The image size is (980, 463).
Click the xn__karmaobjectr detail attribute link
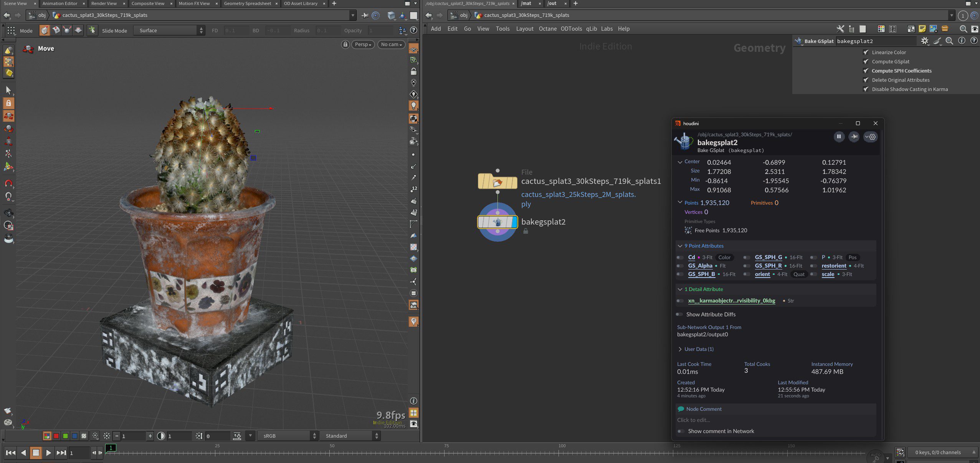731,301
